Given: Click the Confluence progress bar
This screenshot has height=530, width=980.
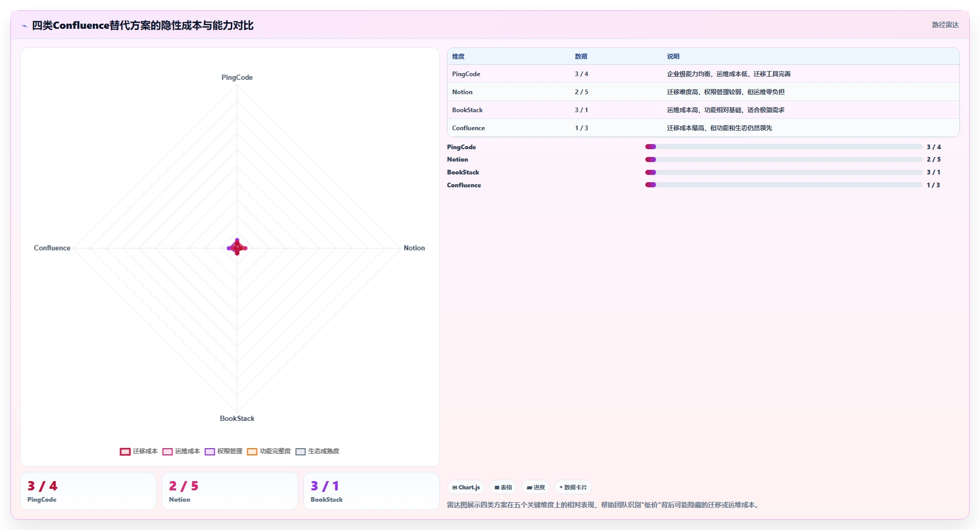Looking at the screenshot, I should tap(784, 185).
